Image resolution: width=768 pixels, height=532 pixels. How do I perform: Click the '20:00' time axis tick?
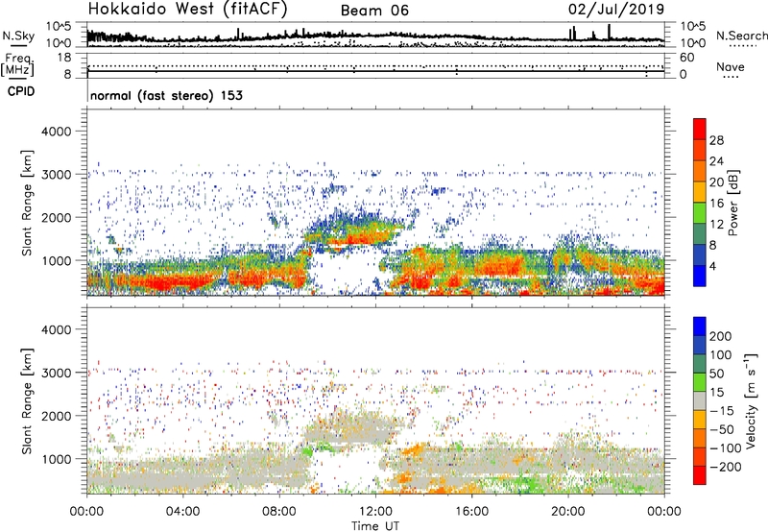pyautogui.click(x=568, y=512)
